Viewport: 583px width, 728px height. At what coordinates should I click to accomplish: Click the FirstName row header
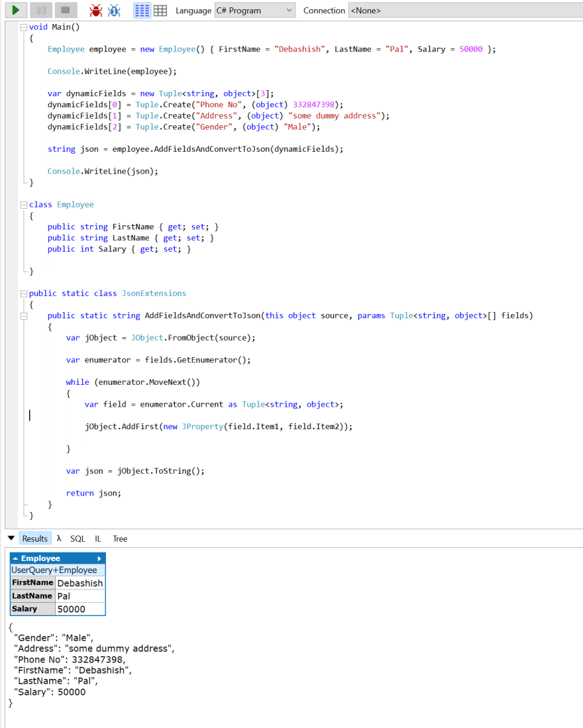pyautogui.click(x=32, y=583)
